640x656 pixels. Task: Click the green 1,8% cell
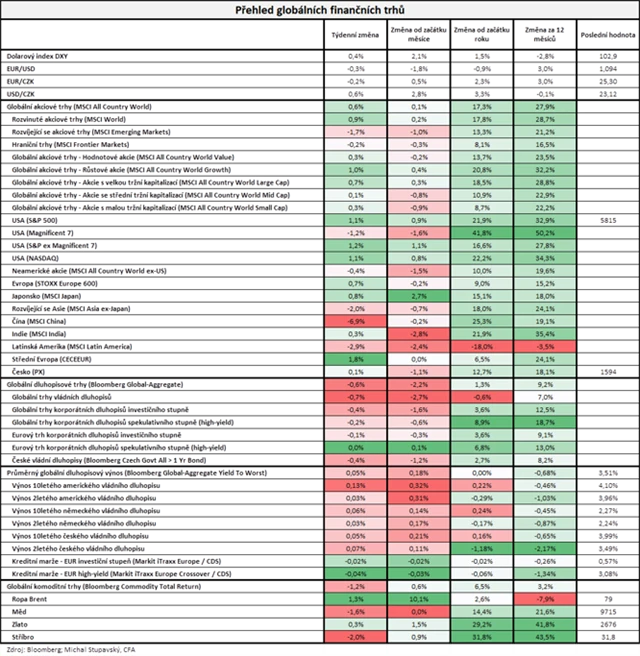[355, 358]
